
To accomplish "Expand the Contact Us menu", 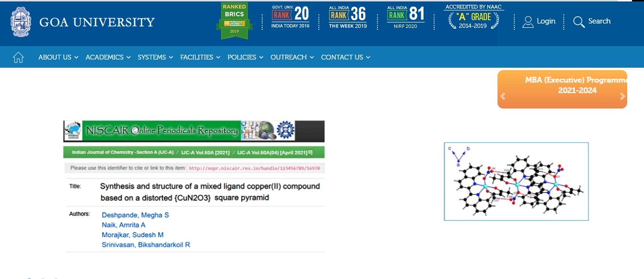I will [x=346, y=57].
